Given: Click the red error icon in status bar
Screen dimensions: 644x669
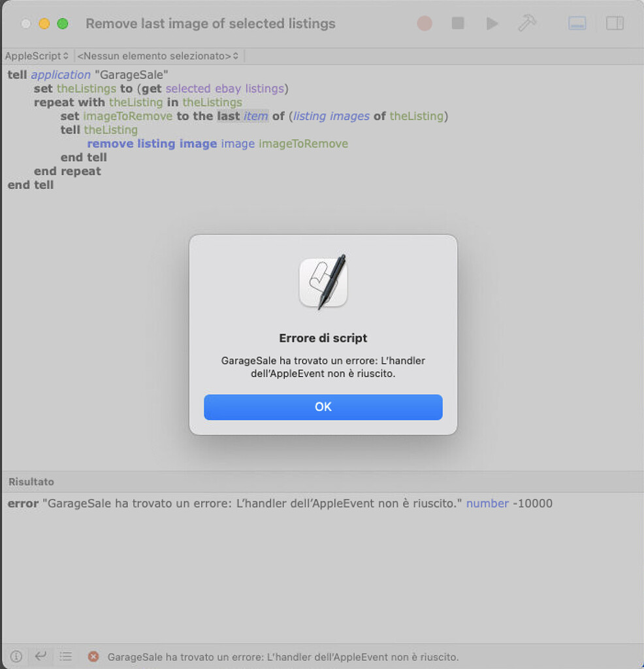Looking at the screenshot, I should click(x=93, y=657).
